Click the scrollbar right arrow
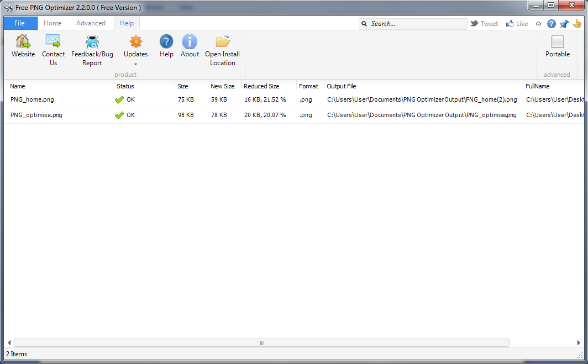The height and width of the screenshot is (364, 588). tap(579, 343)
